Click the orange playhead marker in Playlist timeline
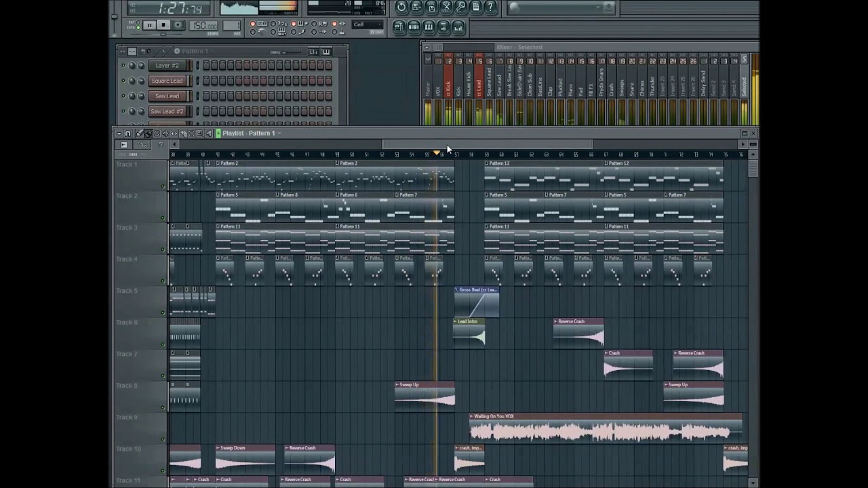 pyautogui.click(x=436, y=153)
